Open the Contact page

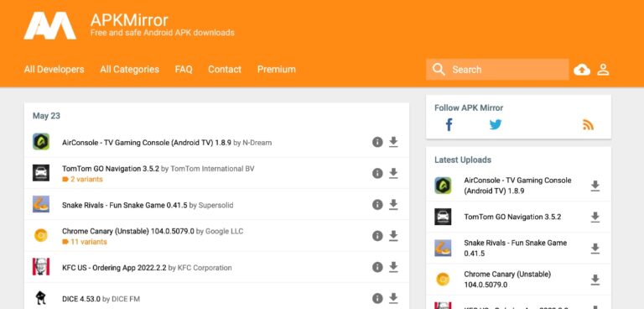coord(225,69)
